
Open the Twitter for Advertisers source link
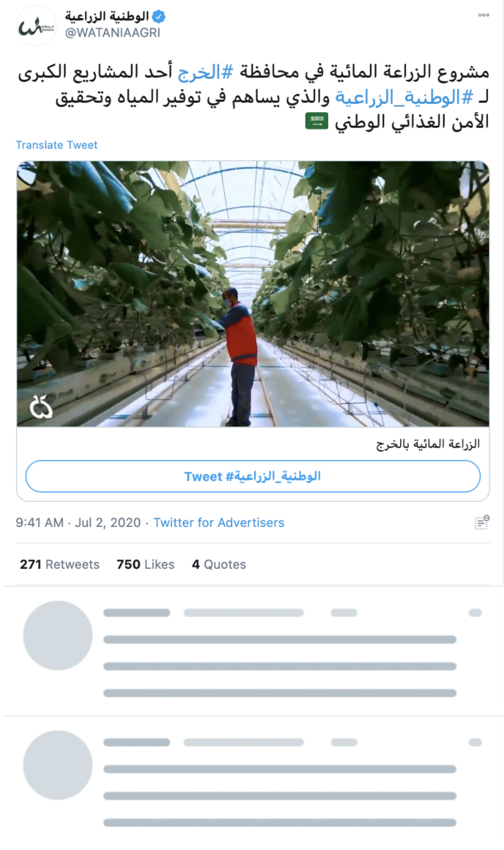click(x=218, y=522)
